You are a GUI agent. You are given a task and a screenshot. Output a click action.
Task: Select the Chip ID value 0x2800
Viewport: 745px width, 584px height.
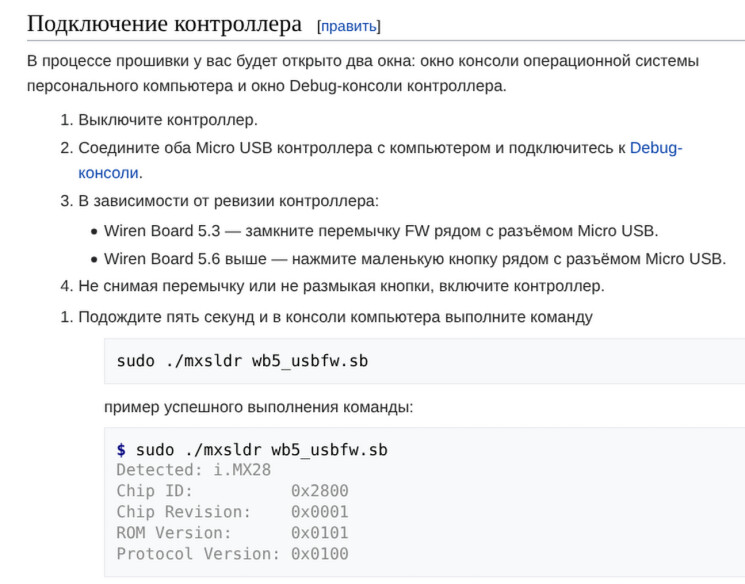click(x=319, y=491)
